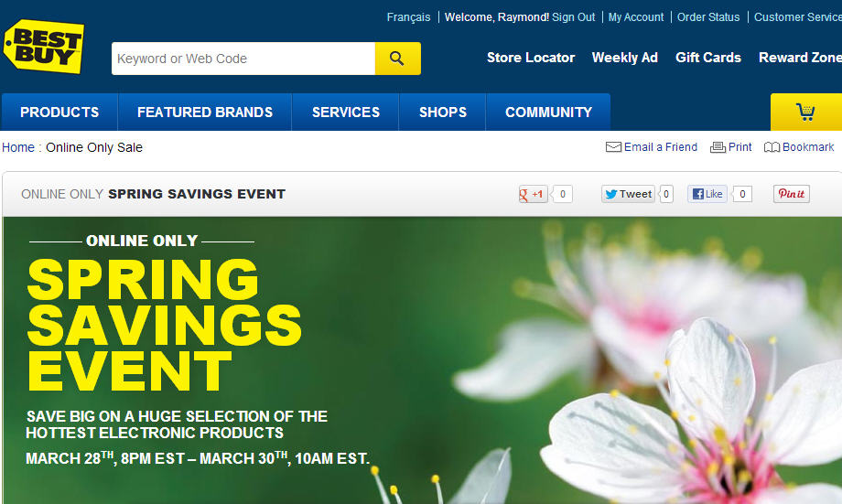Click the Tweet count bubble

coord(666,194)
